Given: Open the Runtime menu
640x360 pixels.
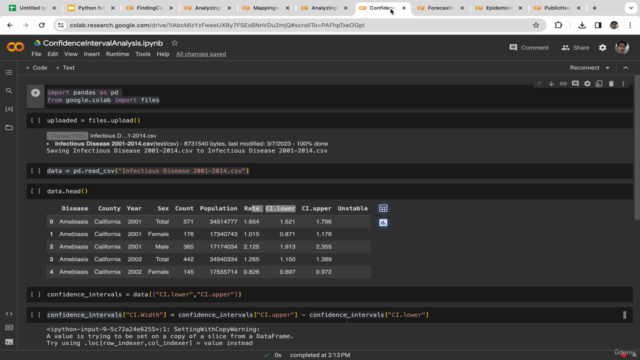Looking at the screenshot, I should tap(117, 54).
